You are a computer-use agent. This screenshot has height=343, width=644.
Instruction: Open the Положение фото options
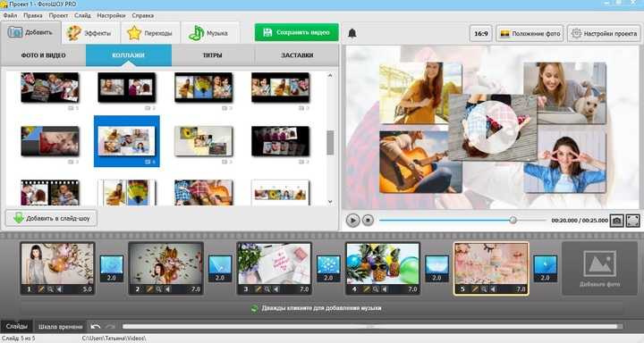pyautogui.click(x=530, y=33)
